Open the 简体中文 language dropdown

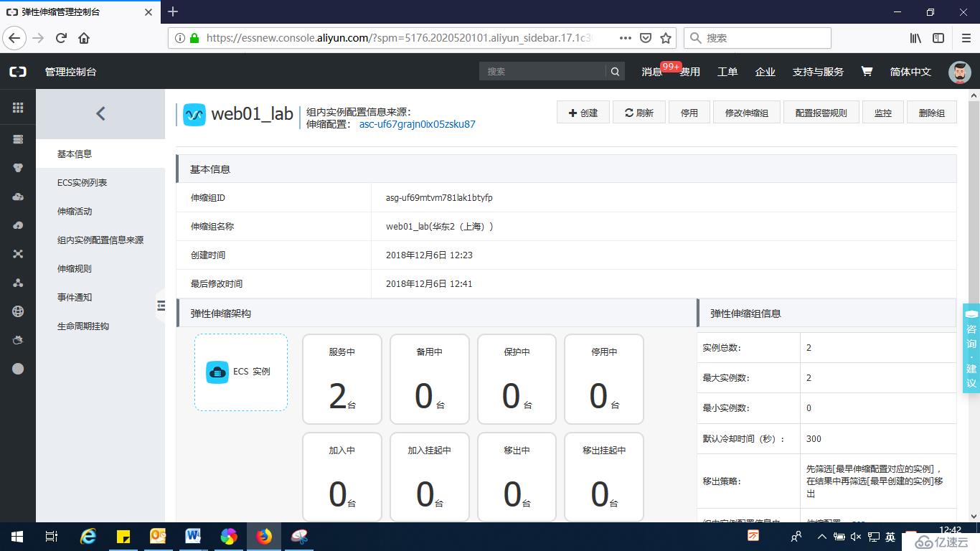point(910,72)
